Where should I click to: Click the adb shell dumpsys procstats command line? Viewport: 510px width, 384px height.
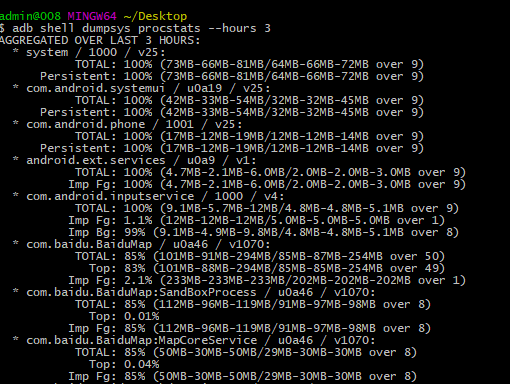coord(135,28)
